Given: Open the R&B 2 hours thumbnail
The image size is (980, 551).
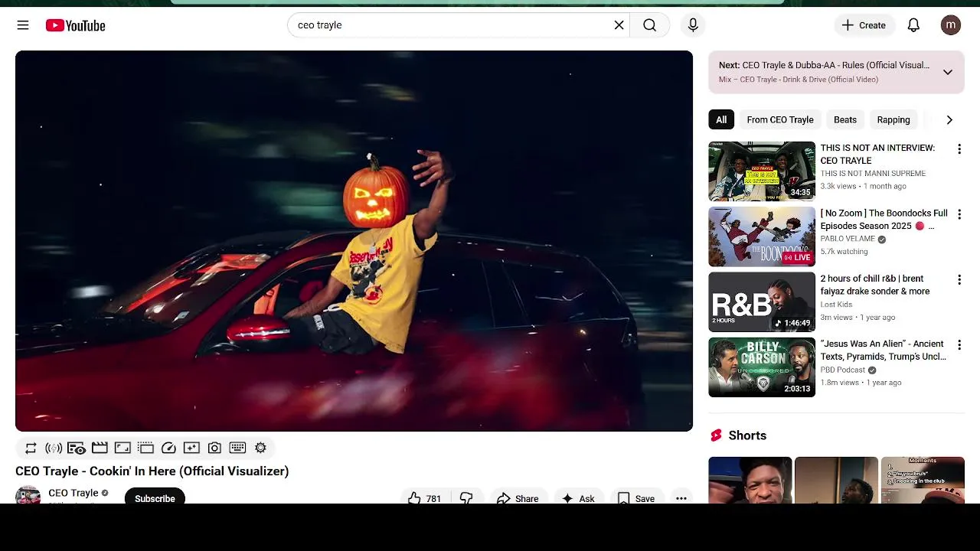Looking at the screenshot, I should click(762, 302).
